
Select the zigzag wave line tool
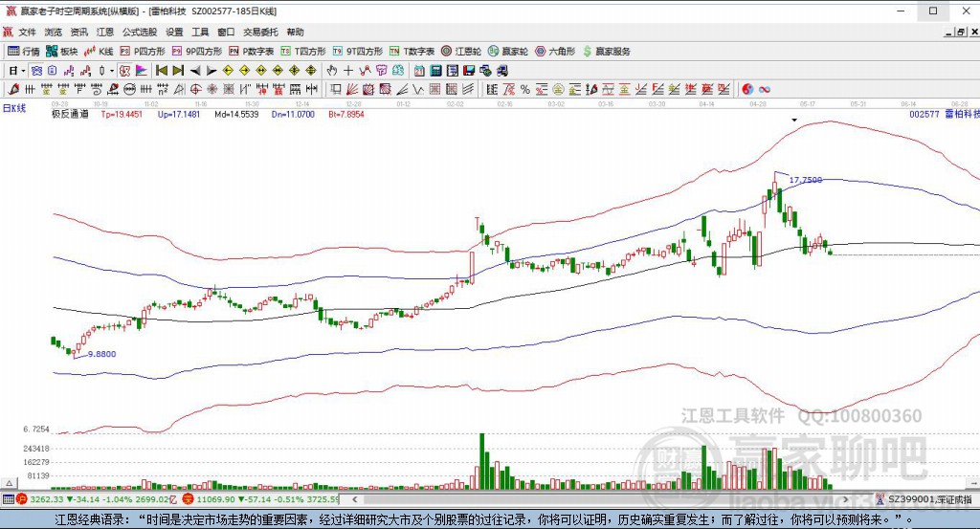(417, 89)
